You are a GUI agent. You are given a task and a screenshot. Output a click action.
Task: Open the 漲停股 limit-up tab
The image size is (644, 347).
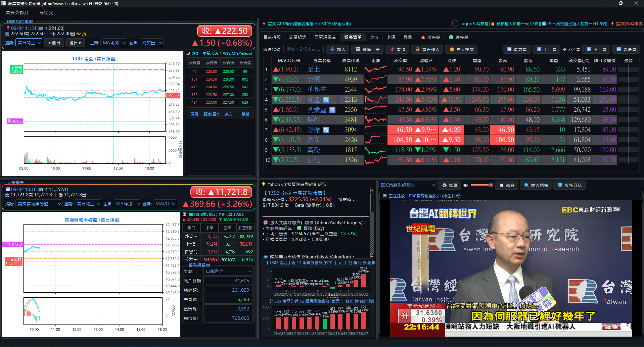tap(430, 37)
